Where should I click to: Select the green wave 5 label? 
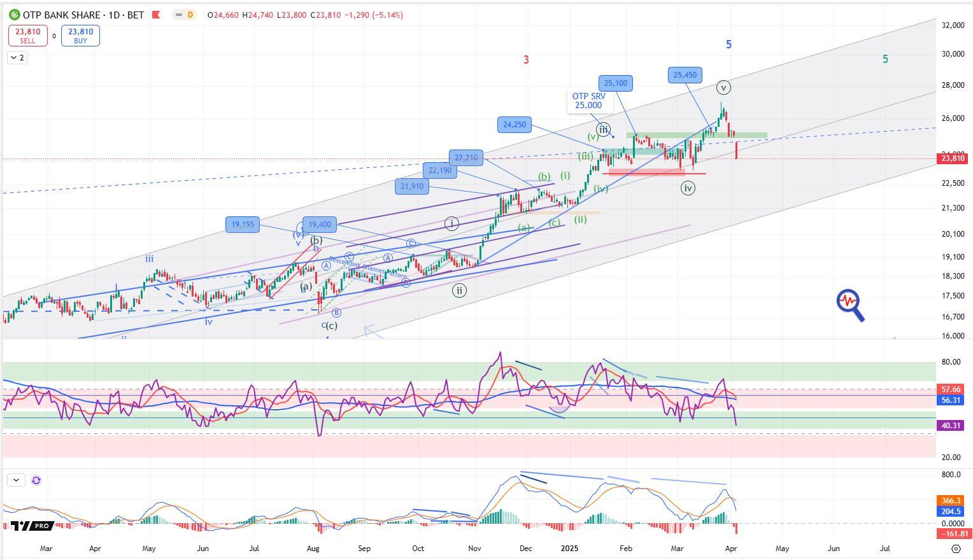point(885,59)
